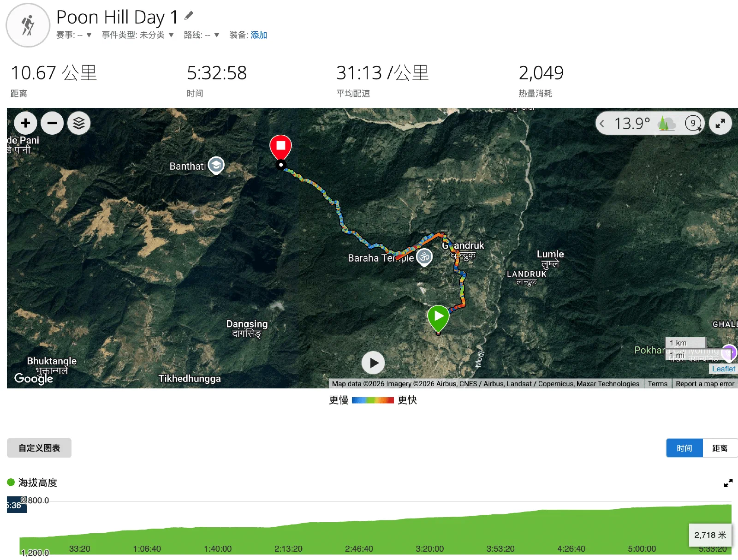Viewport: 738px width, 560px height.
Task: Click the Report a map error link
Action: click(705, 384)
